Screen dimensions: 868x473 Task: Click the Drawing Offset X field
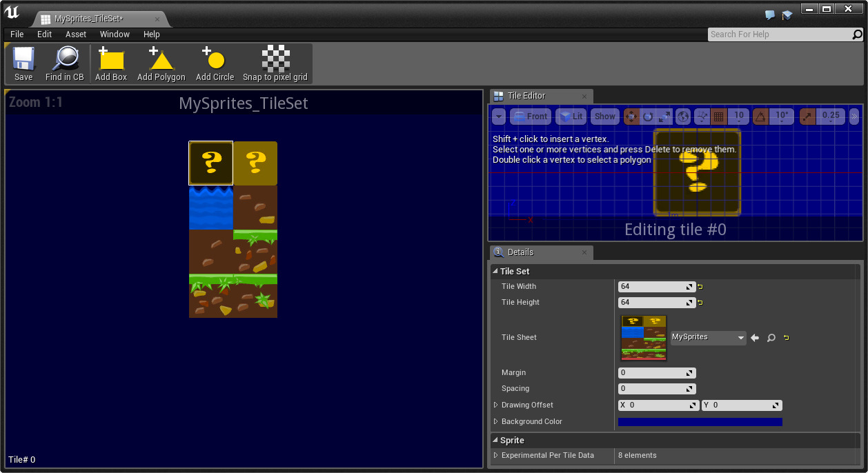tap(659, 405)
